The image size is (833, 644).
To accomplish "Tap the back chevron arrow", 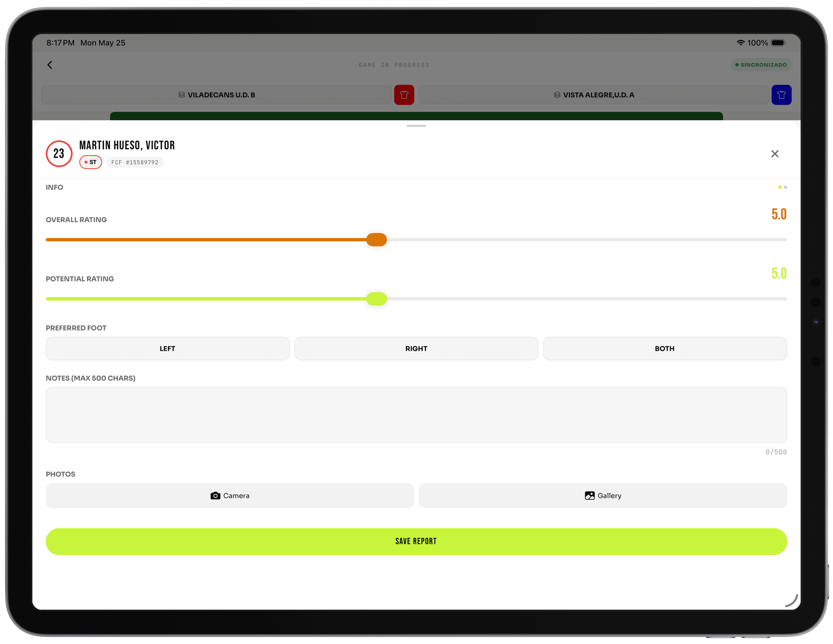I will pos(50,65).
